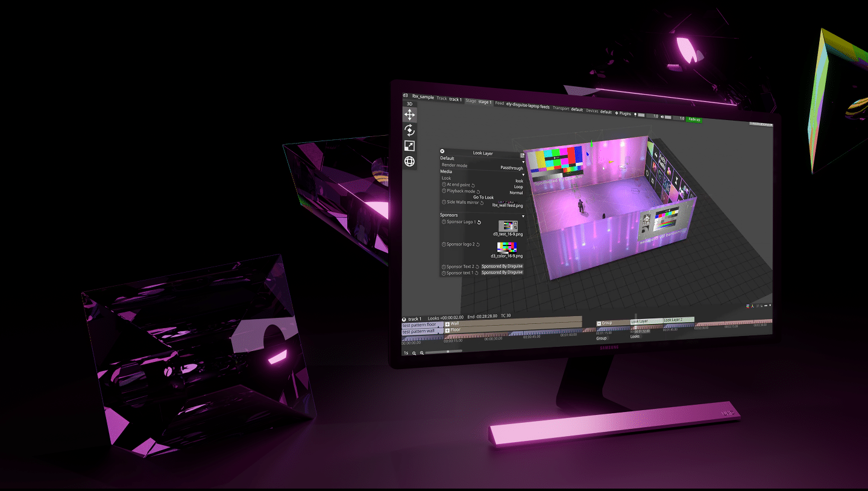Select the Look Layer 2 clip
Viewport: 868px width, 491px height.
tap(679, 320)
